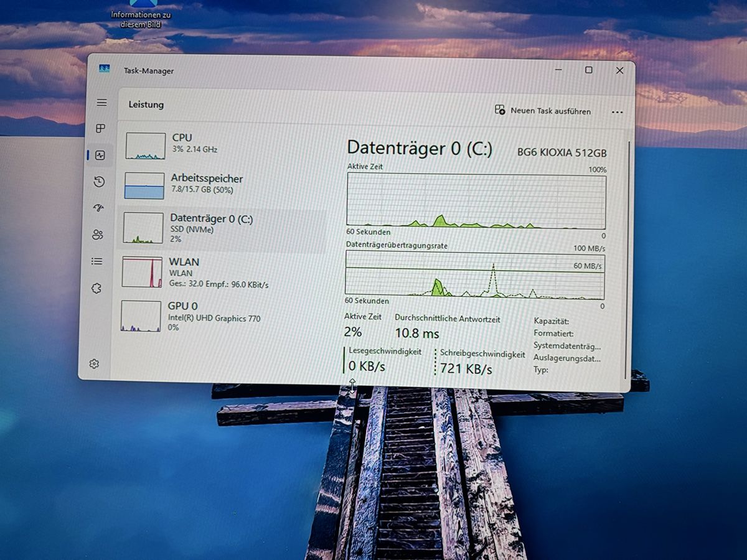747x560 pixels.
Task: Minimize the Task-Manager window
Action: (x=558, y=70)
